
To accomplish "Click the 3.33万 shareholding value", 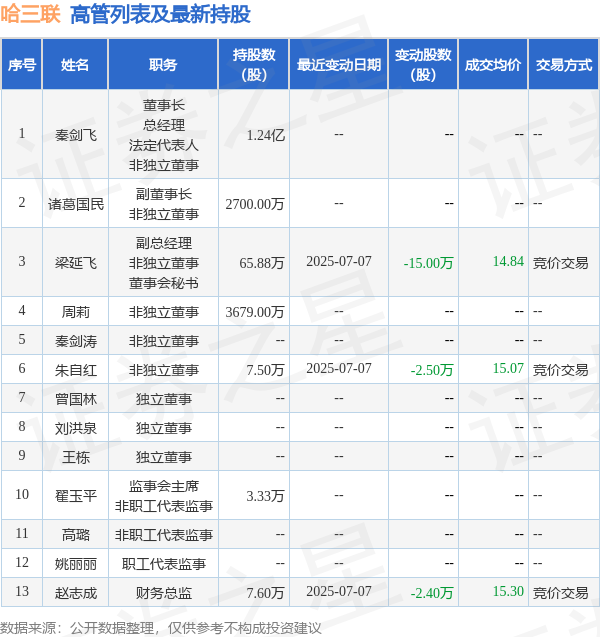I will [x=265, y=496].
